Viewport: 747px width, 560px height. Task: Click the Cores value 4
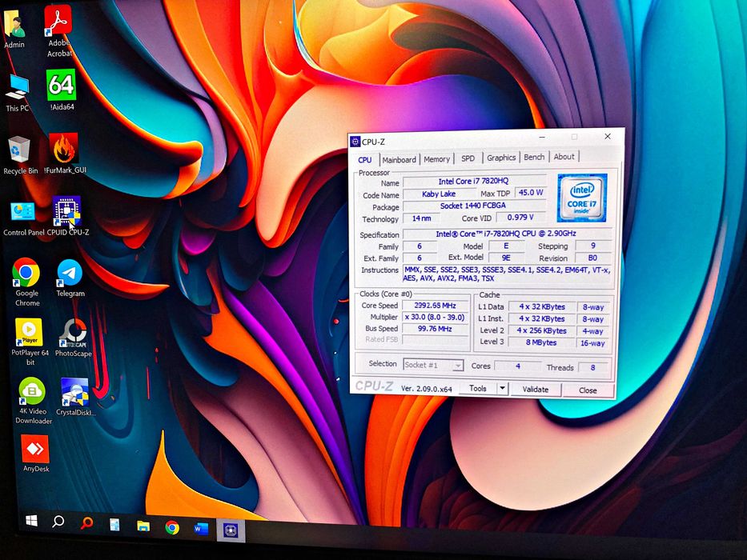coord(517,366)
